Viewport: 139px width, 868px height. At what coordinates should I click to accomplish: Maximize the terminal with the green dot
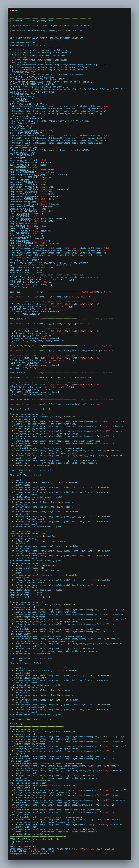point(16,11)
